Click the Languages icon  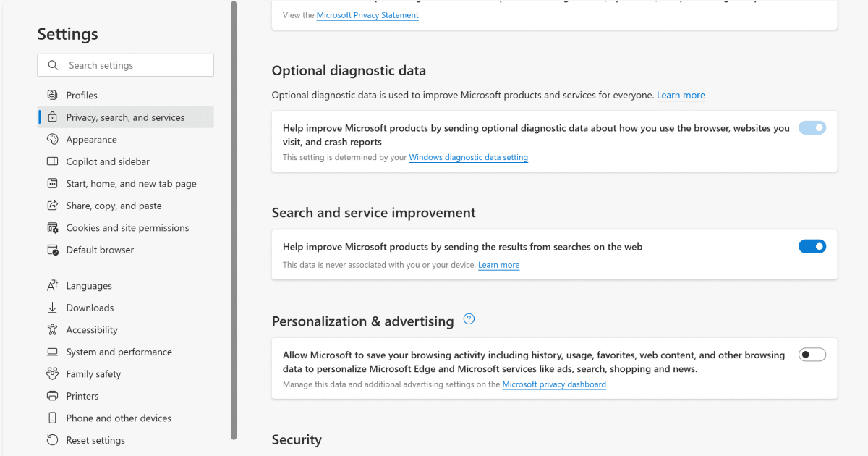(x=52, y=286)
